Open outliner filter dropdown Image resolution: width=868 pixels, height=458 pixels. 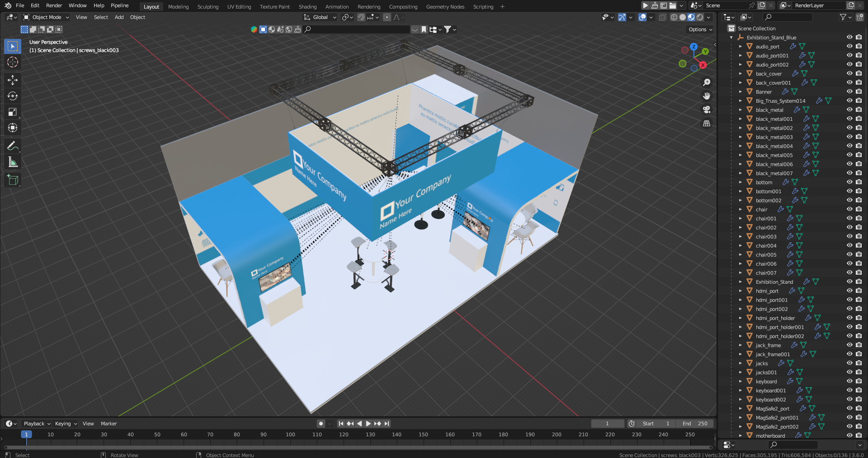click(x=845, y=17)
